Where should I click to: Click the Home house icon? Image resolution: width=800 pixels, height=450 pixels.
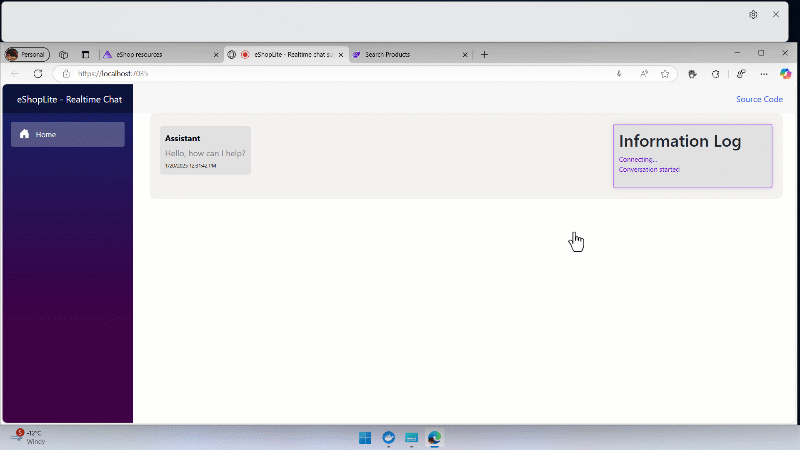[x=24, y=134]
